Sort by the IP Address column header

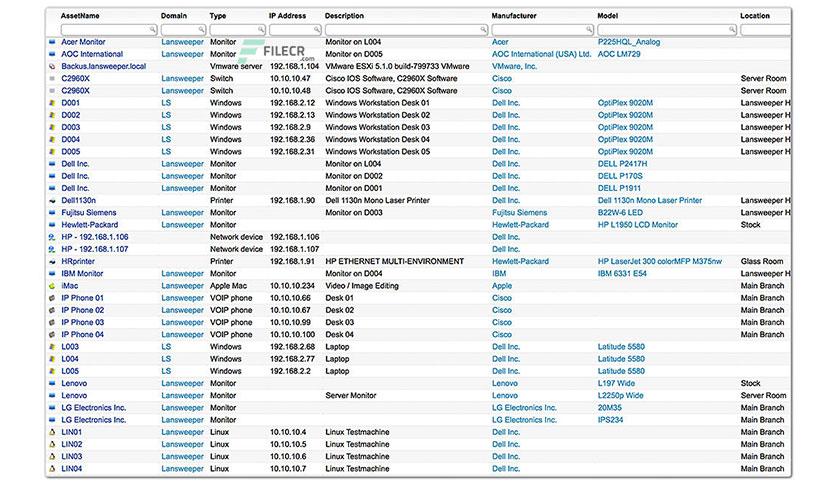[x=287, y=16]
